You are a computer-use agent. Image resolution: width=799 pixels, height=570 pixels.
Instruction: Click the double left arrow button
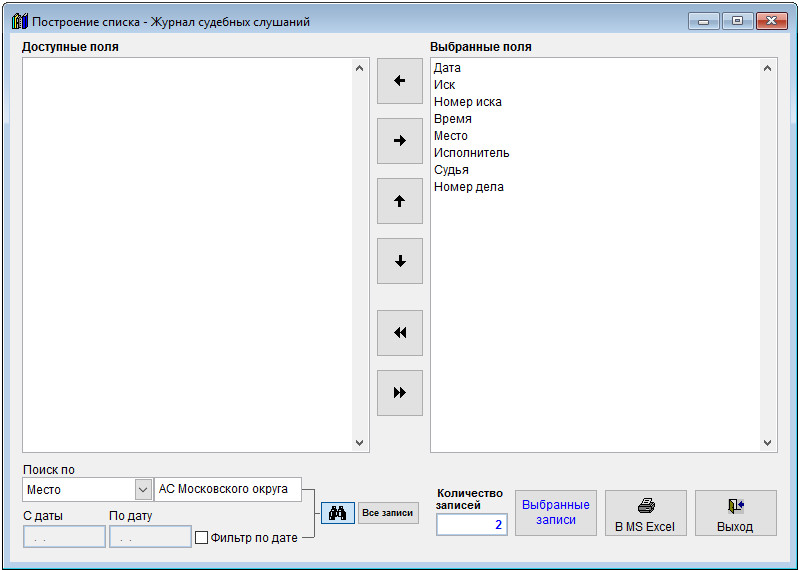pyautogui.click(x=400, y=333)
